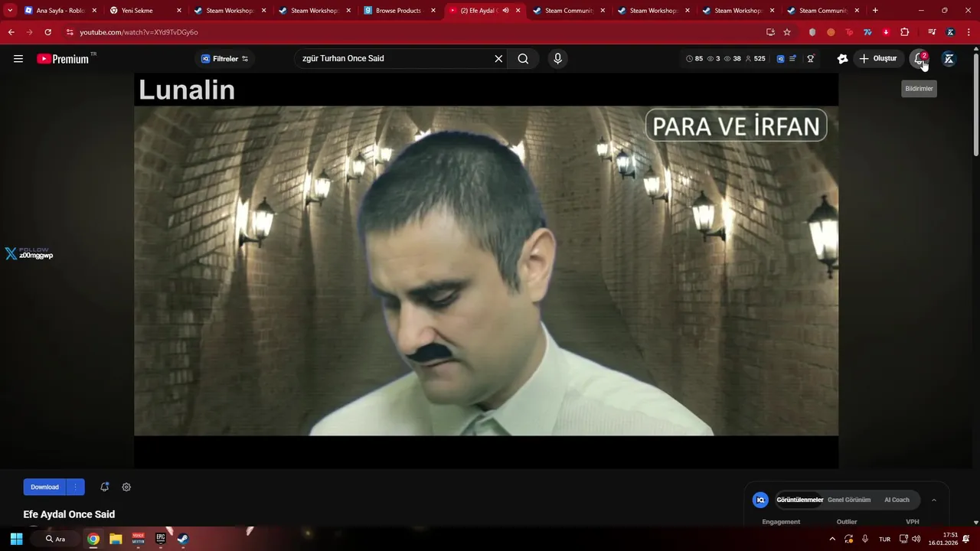The image size is (980, 551).
Task: Open the Filtreler filter button
Action: click(x=224, y=59)
